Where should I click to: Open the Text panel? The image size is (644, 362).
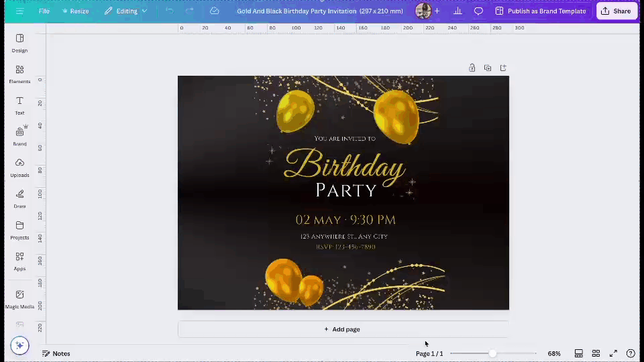[x=19, y=105]
